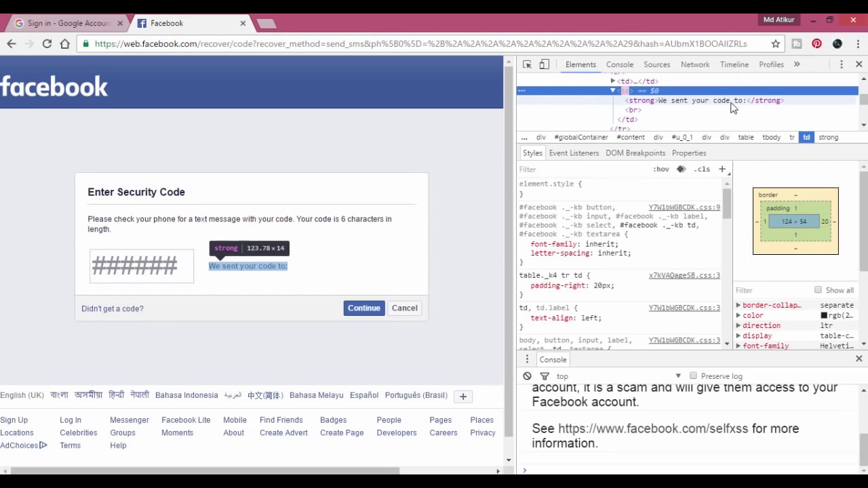Image resolution: width=868 pixels, height=488 pixels.
Task: Select #globalContainer in the breadcrumb
Action: (581, 137)
